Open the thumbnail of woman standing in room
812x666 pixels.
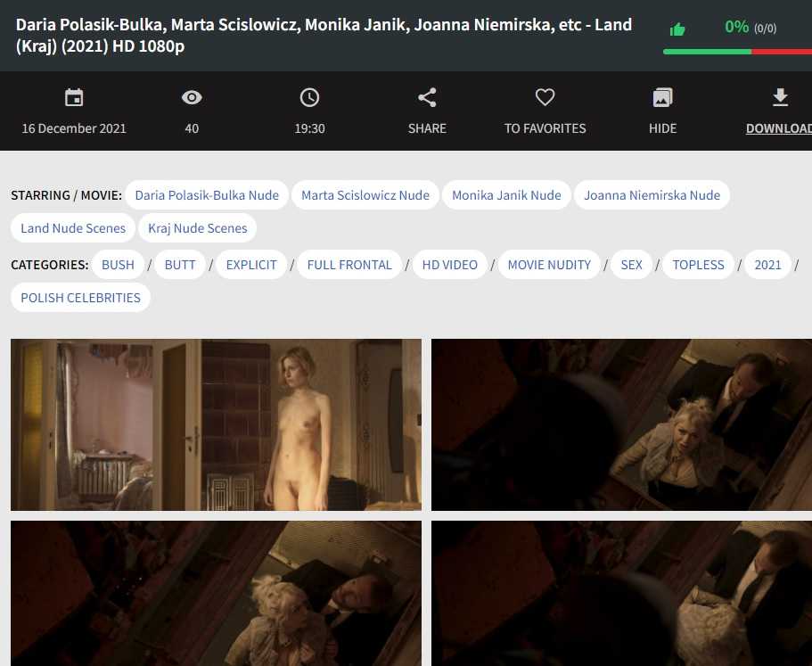pyautogui.click(x=216, y=424)
